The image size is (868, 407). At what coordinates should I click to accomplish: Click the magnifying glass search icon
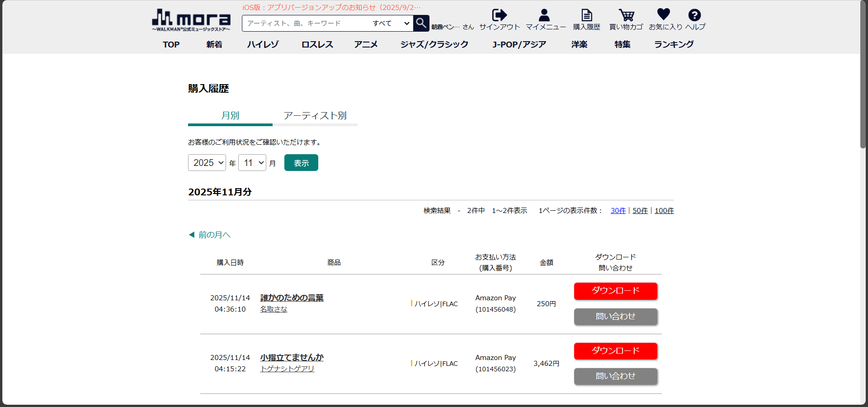pyautogui.click(x=421, y=23)
